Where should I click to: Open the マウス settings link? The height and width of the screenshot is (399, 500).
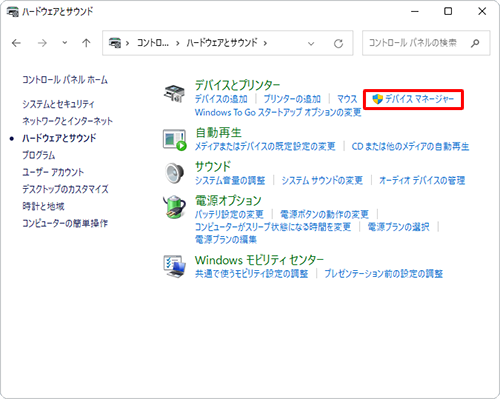click(347, 99)
